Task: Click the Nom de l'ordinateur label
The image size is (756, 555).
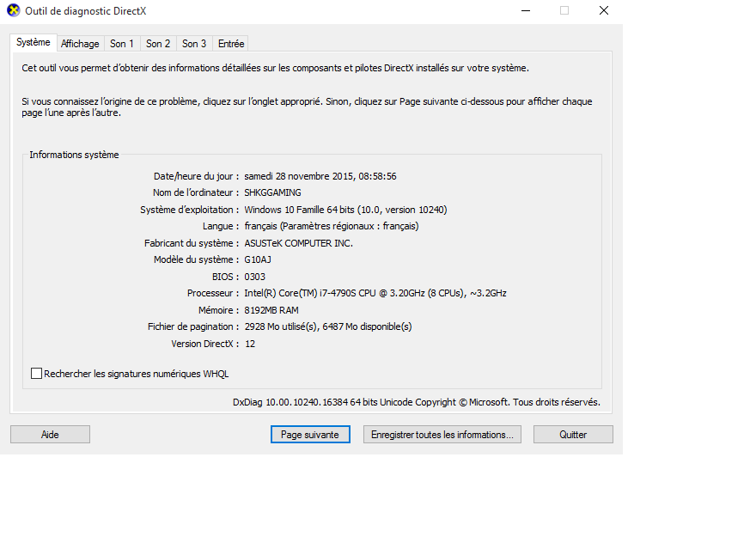Action: pos(196,193)
